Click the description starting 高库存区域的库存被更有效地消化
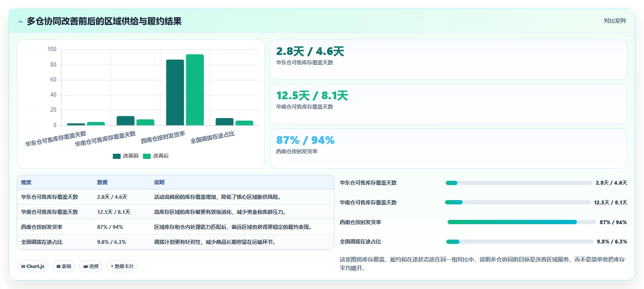Image resolution: width=644 pixels, height=289 pixels. pos(220,212)
